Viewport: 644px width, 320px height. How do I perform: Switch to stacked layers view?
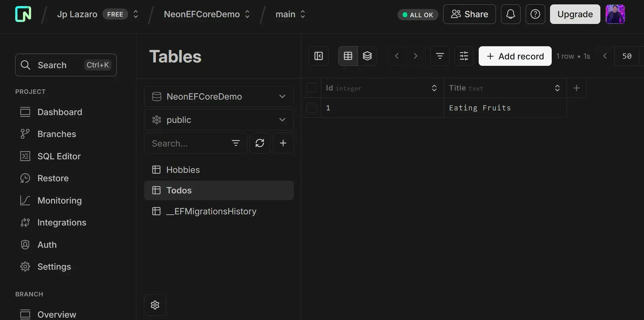click(367, 56)
